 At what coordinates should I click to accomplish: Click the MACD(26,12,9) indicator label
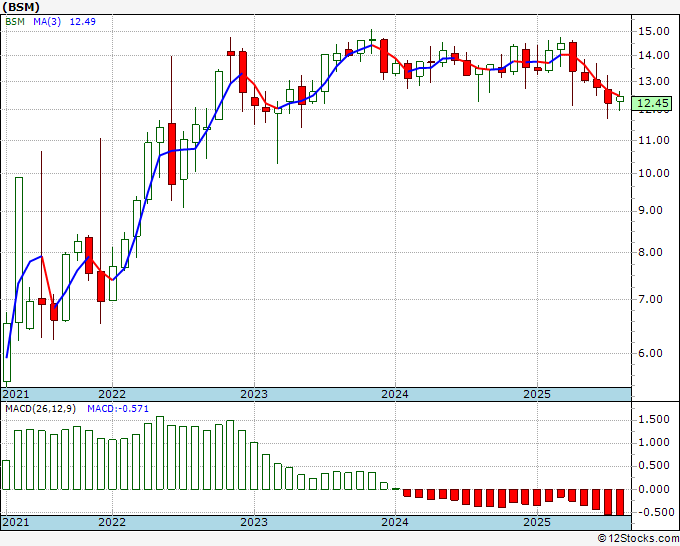[x=40, y=409]
